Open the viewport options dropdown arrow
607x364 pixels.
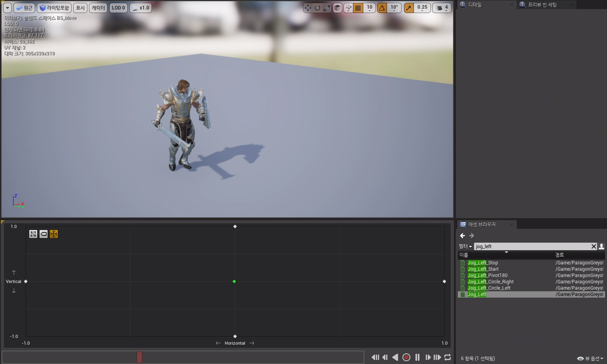coord(8,8)
